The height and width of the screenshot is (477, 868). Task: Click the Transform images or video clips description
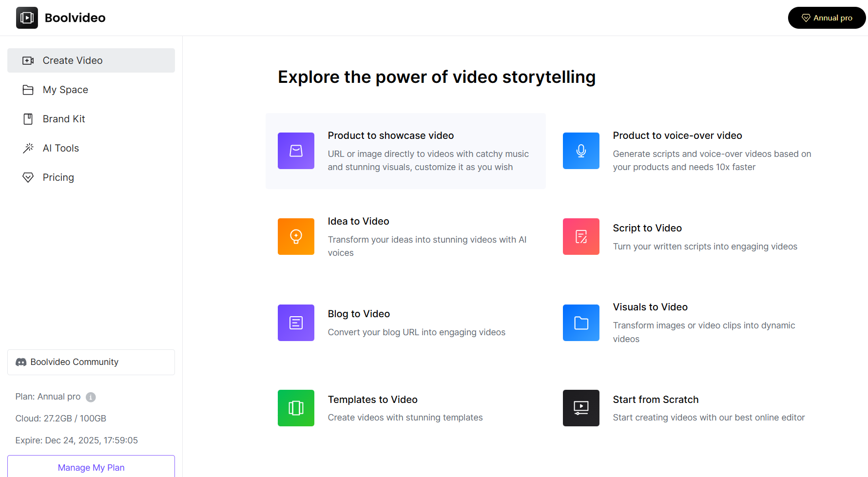tap(704, 332)
